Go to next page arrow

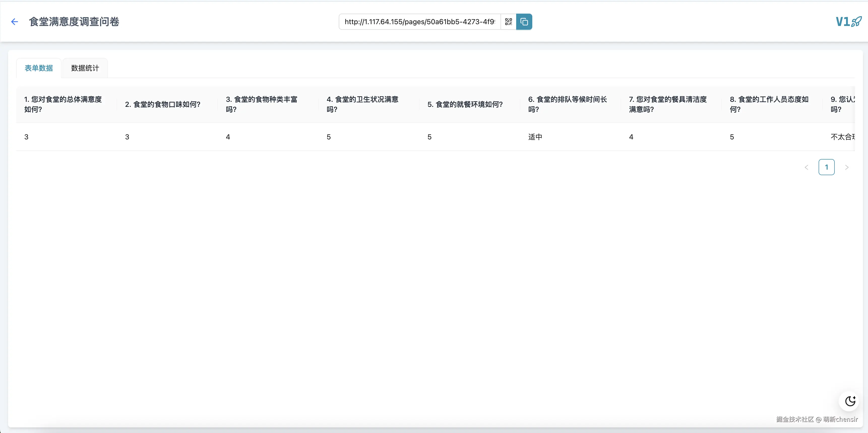pyautogui.click(x=846, y=167)
